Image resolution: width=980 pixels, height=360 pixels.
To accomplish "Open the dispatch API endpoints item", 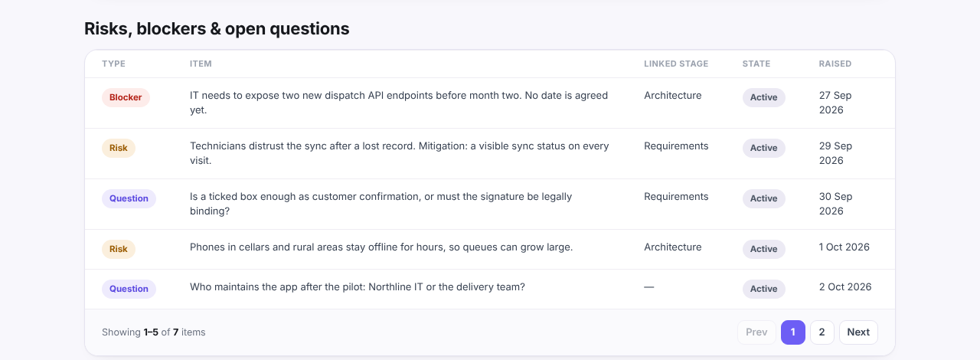I will click(399, 103).
